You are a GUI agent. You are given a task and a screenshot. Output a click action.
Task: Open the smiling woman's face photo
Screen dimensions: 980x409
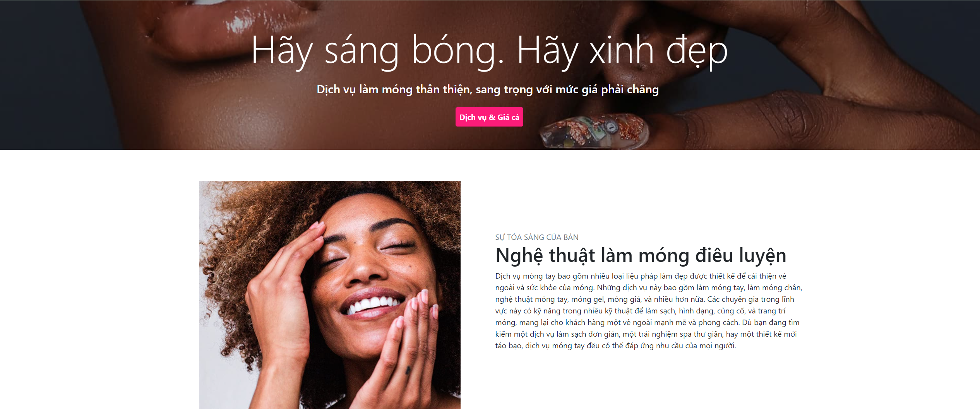pos(330,295)
